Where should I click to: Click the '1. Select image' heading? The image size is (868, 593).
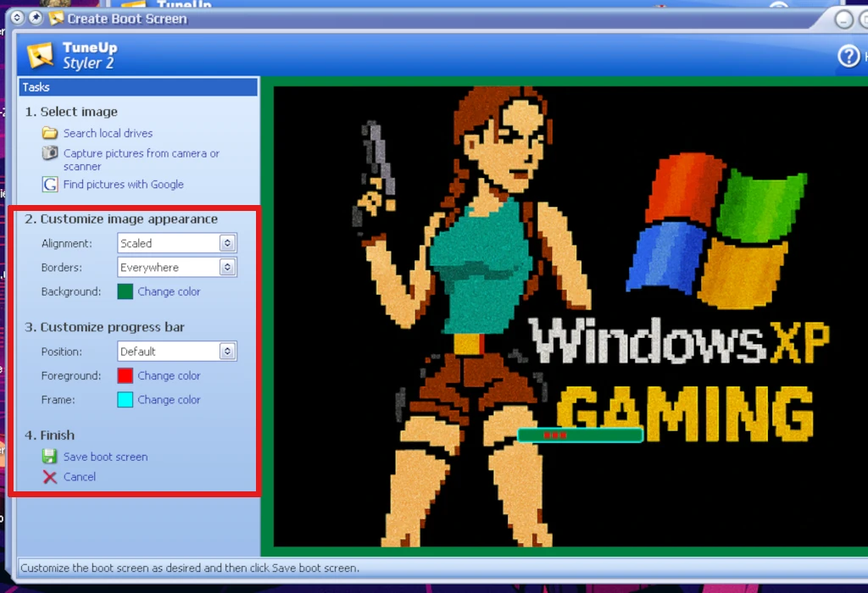point(71,112)
